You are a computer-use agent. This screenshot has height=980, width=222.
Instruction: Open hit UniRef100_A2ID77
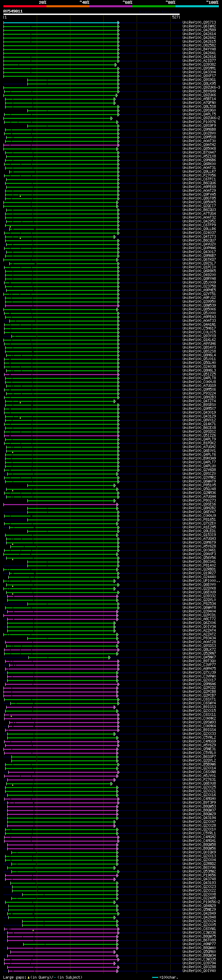point(199,60)
